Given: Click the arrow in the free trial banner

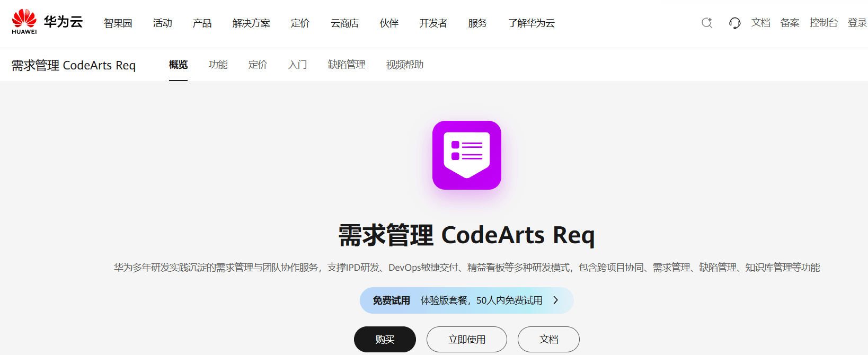Looking at the screenshot, I should click(555, 300).
